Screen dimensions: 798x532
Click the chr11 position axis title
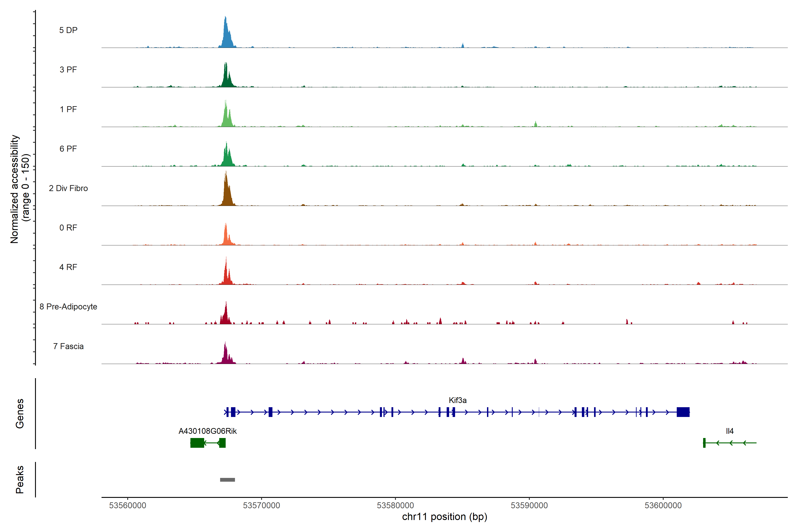pos(444,517)
